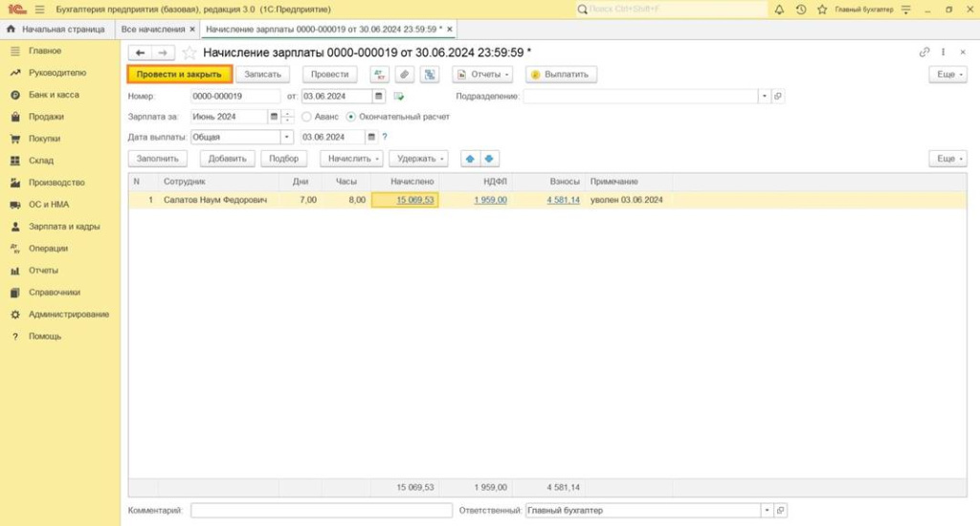Open the Удержать dropdown menu
Viewport: 980px width, 526px height.
[418, 159]
